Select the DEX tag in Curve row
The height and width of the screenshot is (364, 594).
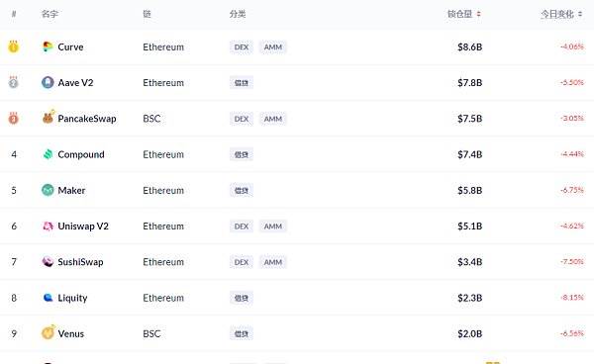tap(242, 46)
